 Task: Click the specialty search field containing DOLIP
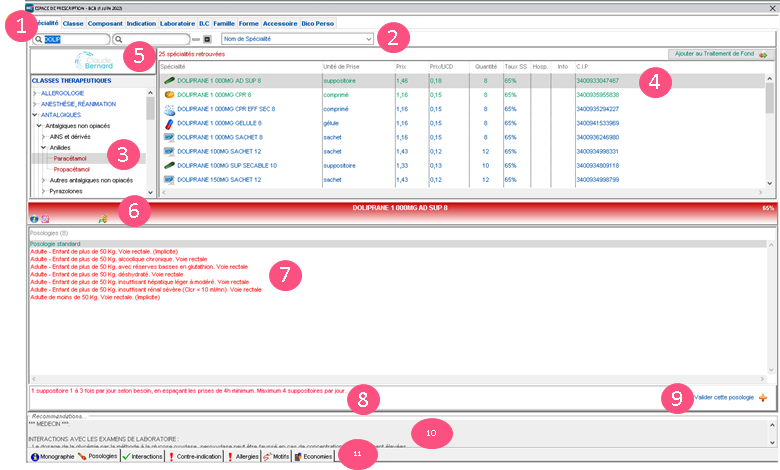click(70, 39)
